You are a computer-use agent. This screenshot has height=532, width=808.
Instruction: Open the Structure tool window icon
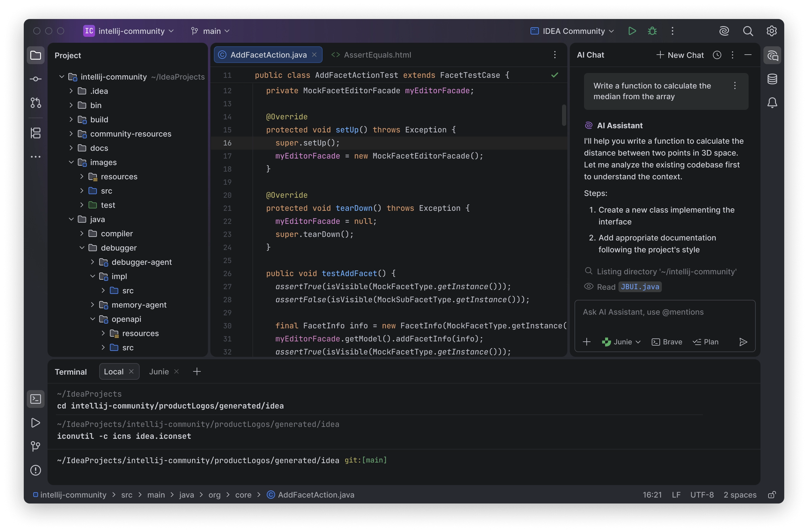pos(35,133)
